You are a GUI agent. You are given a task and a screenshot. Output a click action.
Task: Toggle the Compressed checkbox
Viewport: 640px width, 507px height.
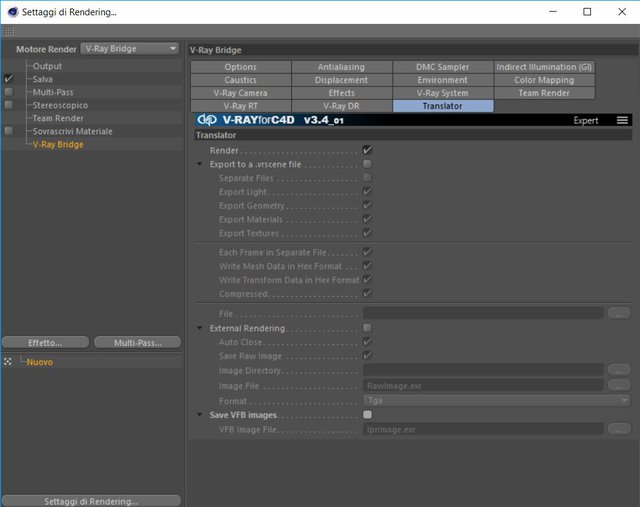(x=367, y=293)
